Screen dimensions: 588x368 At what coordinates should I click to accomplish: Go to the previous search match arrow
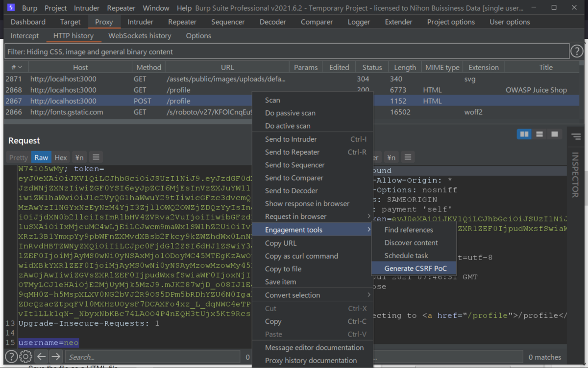click(42, 357)
